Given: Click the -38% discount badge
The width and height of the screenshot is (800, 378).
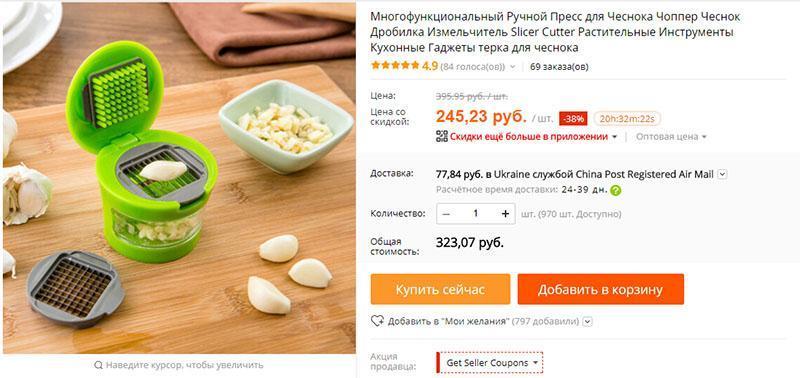Looking at the screenshot, I should click(573, 119).
